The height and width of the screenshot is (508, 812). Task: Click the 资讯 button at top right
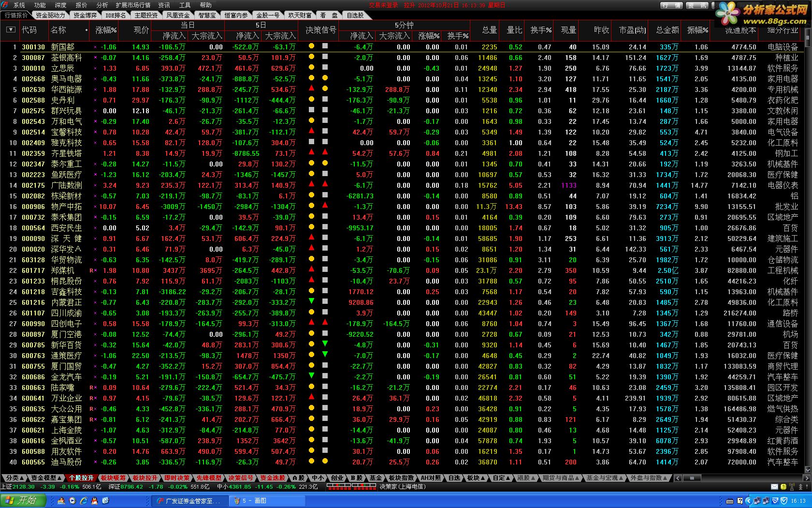(x=697, y=5)
